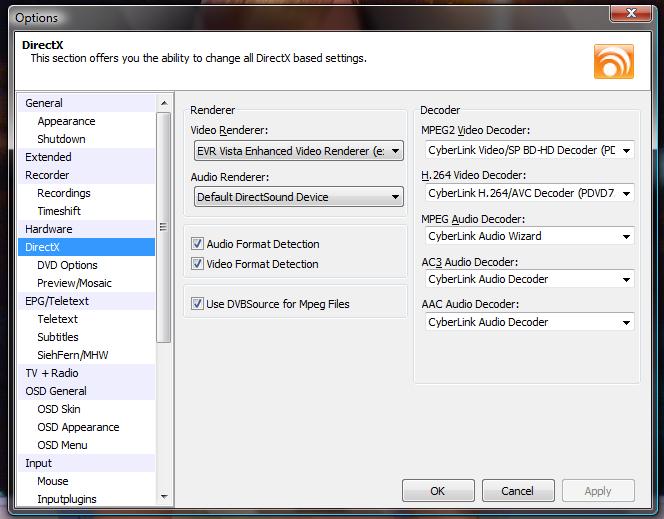Select OSD Skin in the options tree
Image resolution: width=664 pixels, height=519 pixels.
(86, 409)
